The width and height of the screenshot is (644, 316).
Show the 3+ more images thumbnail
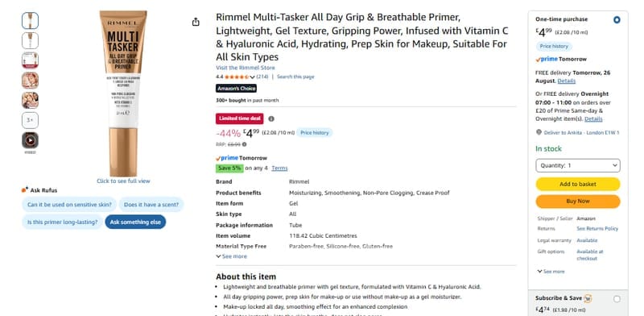pyautogui.click(x=30, y=120)
